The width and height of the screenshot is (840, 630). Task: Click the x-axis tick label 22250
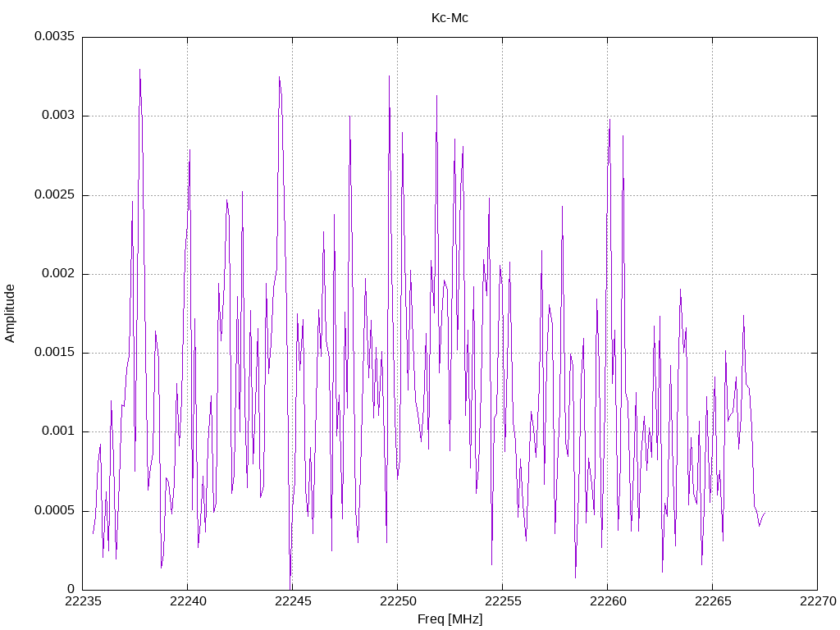398,601
